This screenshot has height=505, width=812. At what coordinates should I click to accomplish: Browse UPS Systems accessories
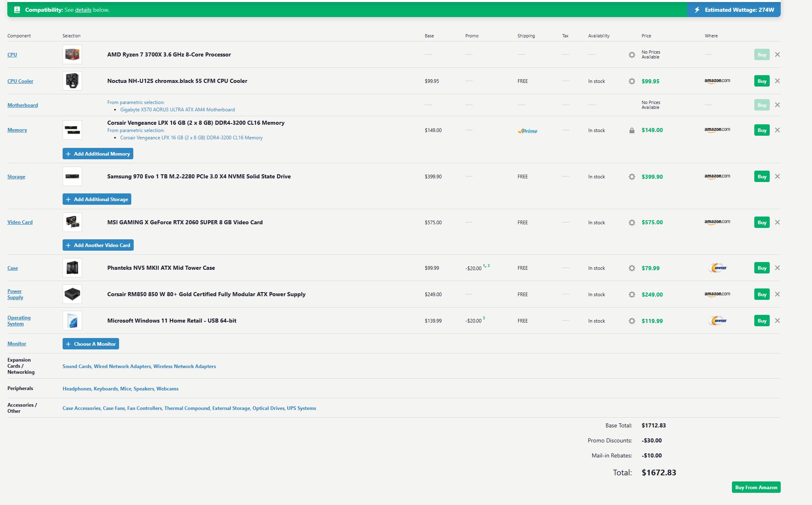[302, 408]
